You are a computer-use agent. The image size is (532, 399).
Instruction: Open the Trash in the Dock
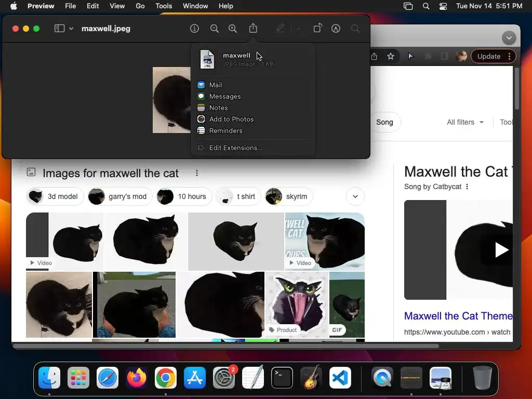483,378
